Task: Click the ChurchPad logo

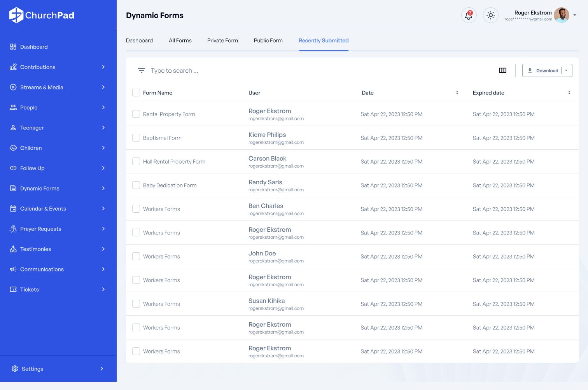Action: (42, 15)
